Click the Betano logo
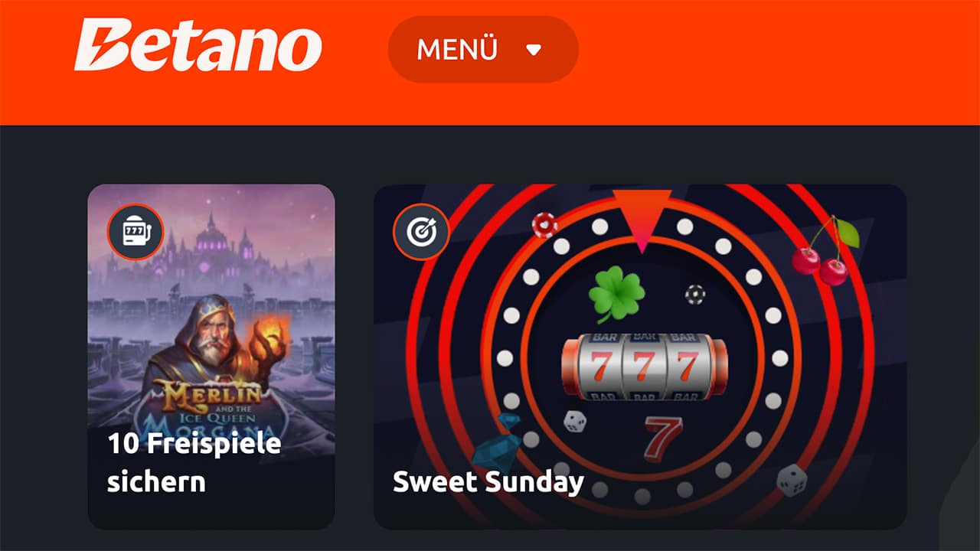980x551 pixels. pyautogui.click(x=198, y=45)
